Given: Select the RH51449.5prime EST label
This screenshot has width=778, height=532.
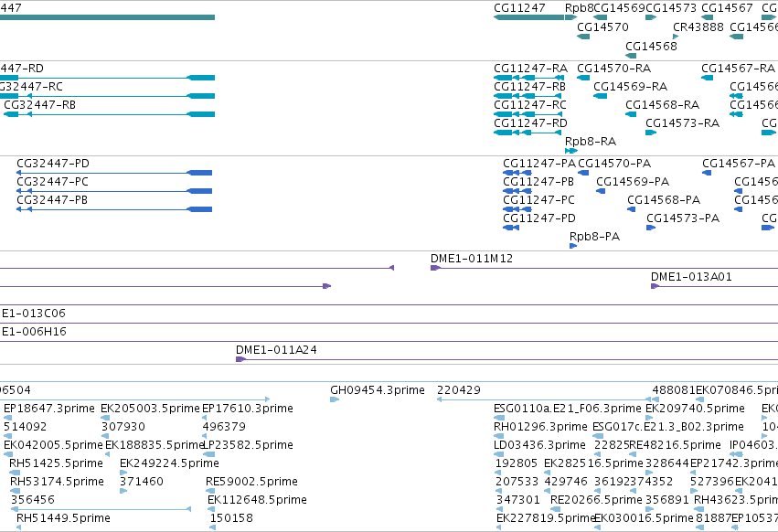Looking at the screenshot, I should (x=63, y=518).
